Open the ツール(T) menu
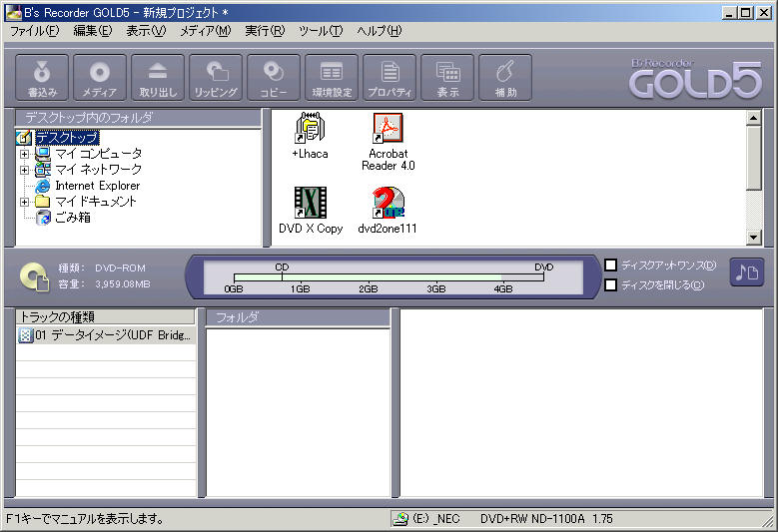The height and width of the screenshot is (532, 778). point(321,31)
